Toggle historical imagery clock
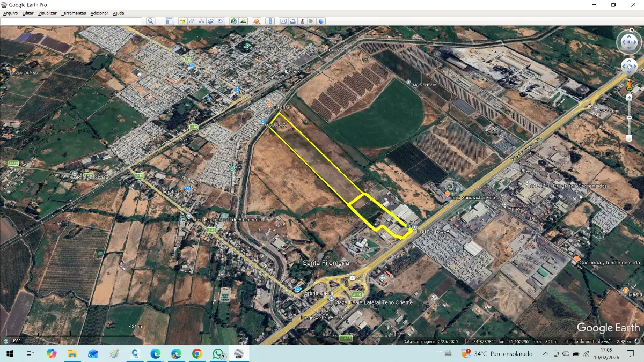 click(x=234, y=21)
